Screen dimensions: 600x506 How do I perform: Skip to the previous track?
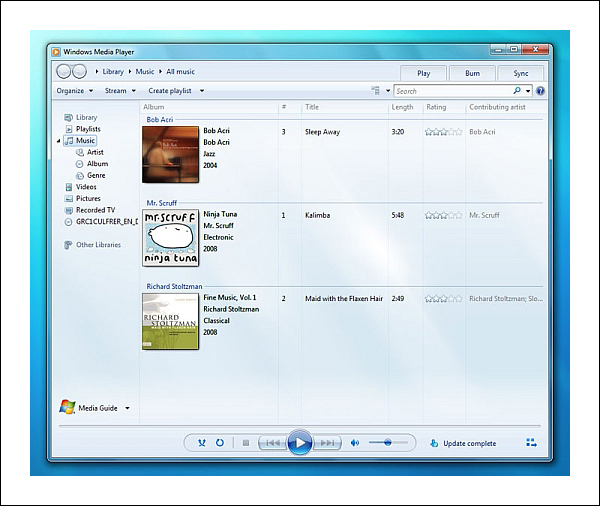tap(273, 443)
